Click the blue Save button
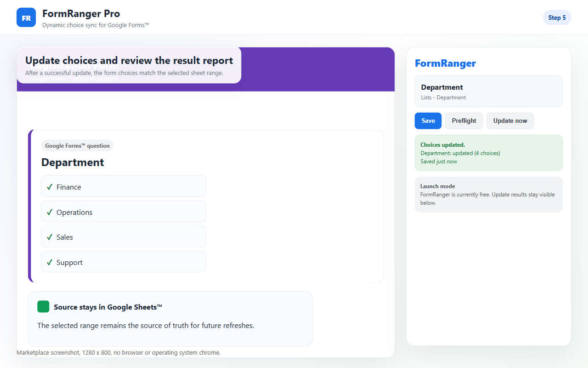Viewport: 588px width, 368px height. pyautogui.click(x=428, y=121)
